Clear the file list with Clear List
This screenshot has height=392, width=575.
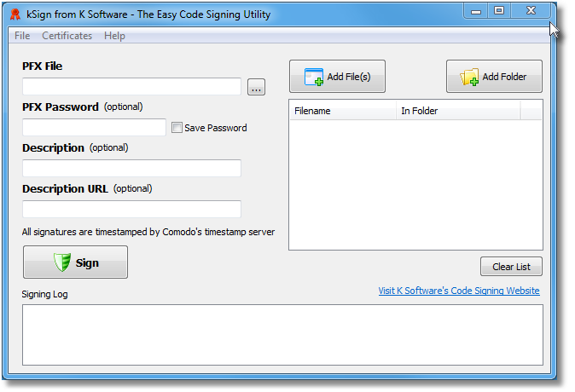coord(511,267)
